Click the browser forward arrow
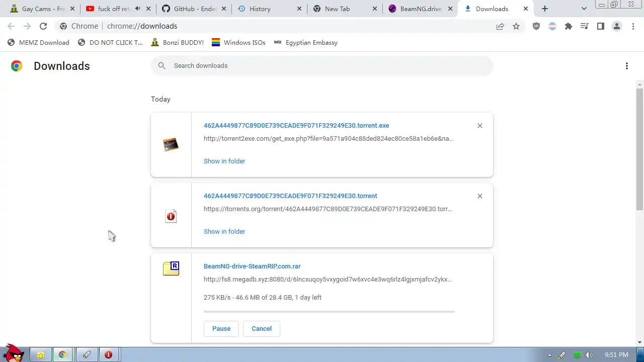644x362 pixels. pos(27,26)
